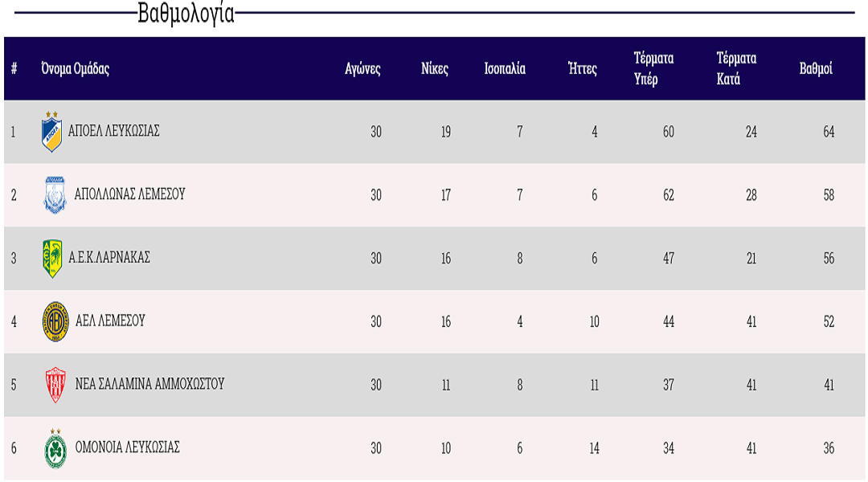Viewport: 868px width, 482px height.
Task: Click the Apollon Limassol club logo
Action: pyautogui.click(x=54, y=195)
